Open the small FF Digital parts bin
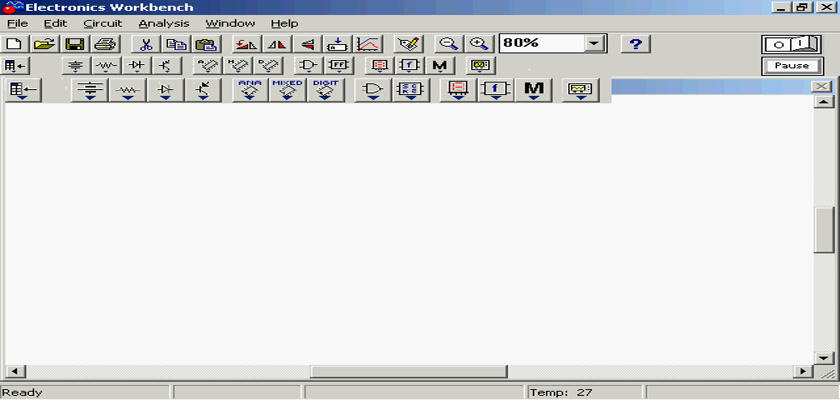 (x=339, y=66)
